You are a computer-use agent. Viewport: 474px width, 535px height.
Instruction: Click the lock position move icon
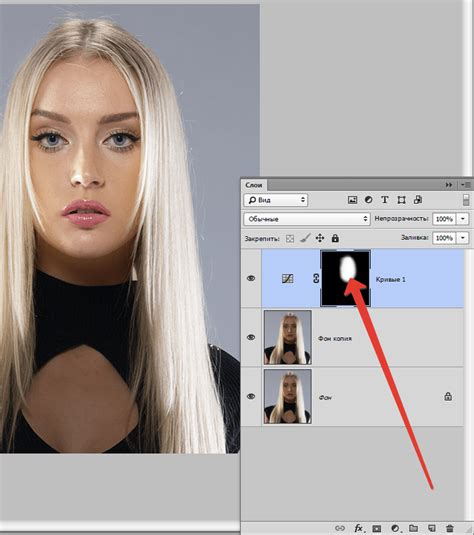[320, 238]
